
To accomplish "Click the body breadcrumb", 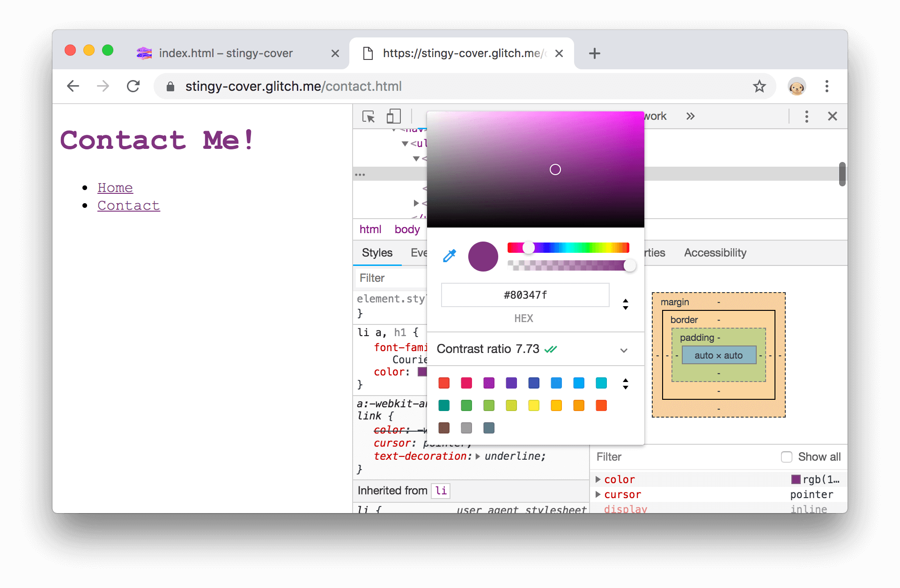I will [x=407, y=229].
